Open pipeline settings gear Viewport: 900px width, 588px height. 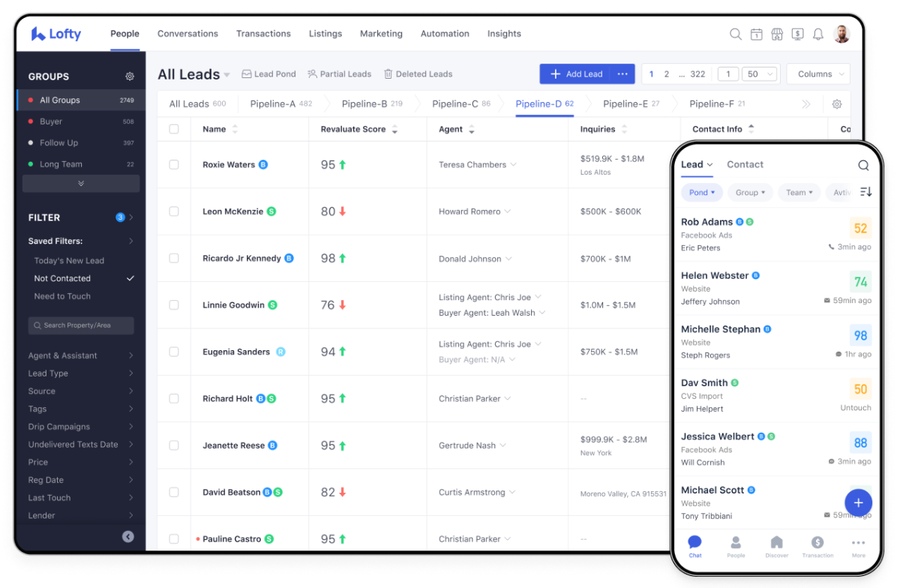[x=837, y=104]
